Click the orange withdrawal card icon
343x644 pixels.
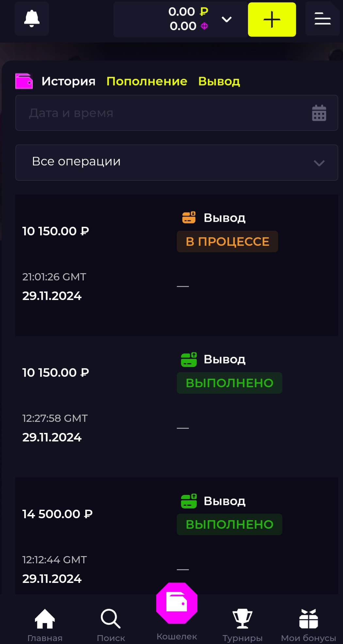pyautogui.click(x=189, y=217)
